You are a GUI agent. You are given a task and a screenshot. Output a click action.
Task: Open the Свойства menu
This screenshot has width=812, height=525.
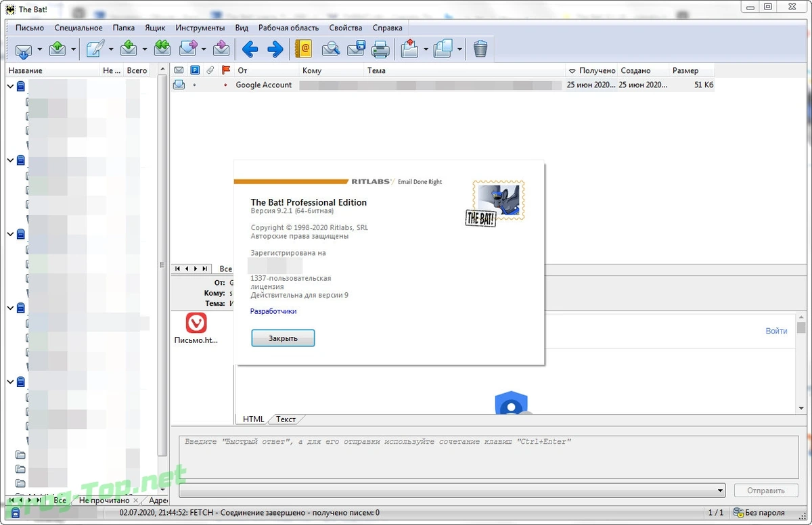(346, 28)
